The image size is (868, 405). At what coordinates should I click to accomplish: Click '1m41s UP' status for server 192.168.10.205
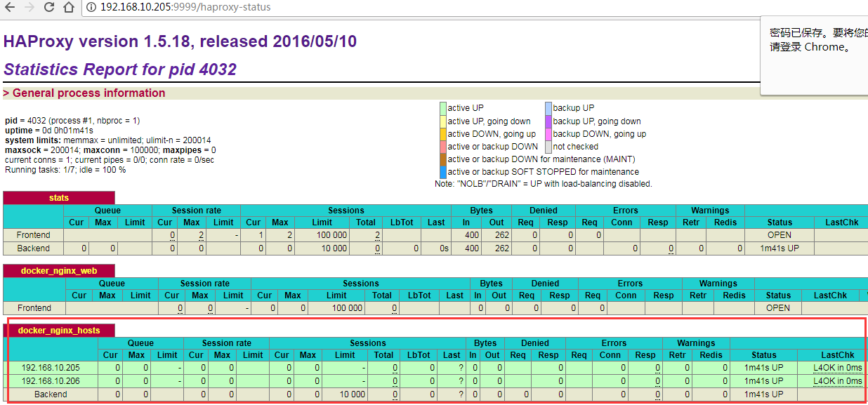pyautogui.click(x=764, y=368)
